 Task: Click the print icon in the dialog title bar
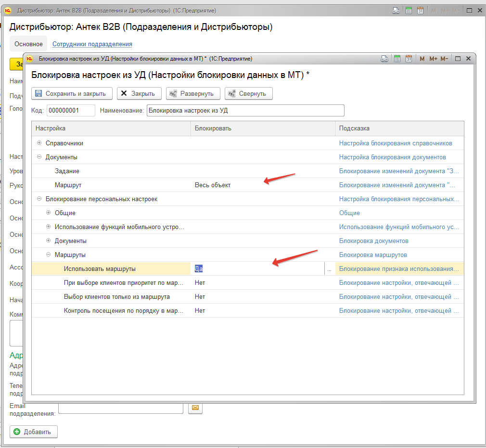coord(384,59)
